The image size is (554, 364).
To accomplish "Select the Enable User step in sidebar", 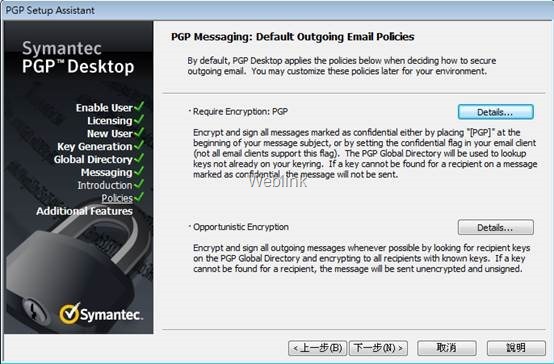I will pyautogui.click(x=104, y=107).
